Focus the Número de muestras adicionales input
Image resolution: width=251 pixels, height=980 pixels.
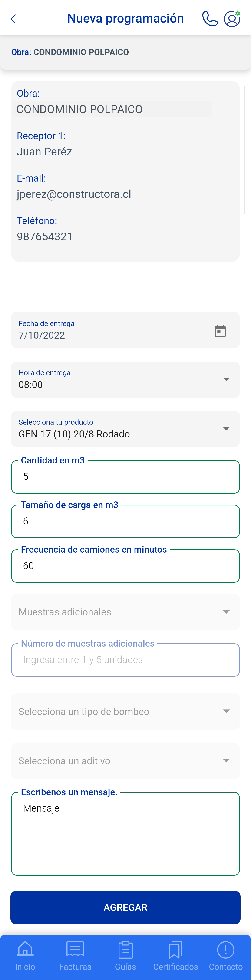(125, 660)
